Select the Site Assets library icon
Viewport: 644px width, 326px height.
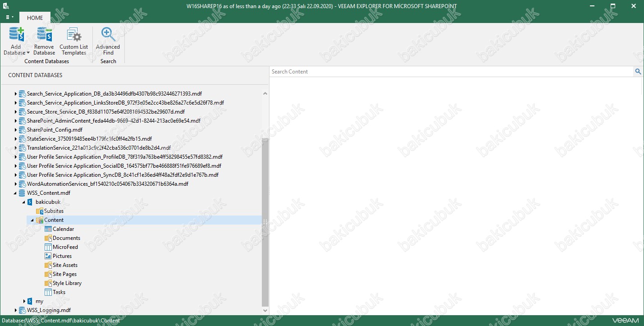point(48,265)
